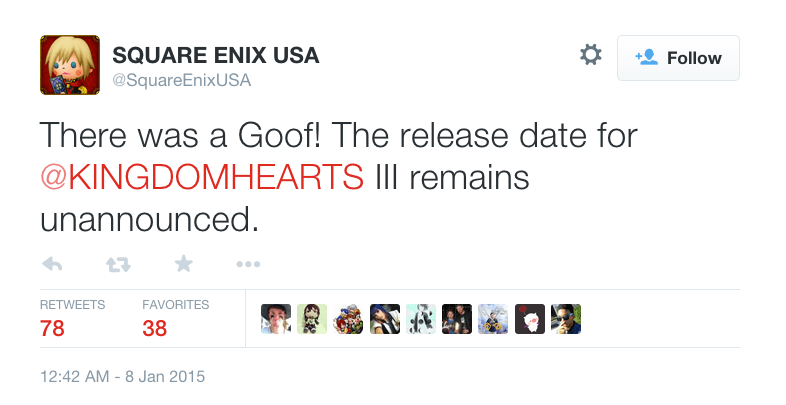Retweet this Square Enix tweet
This screenshot has height=405, width=786.
pos(118,264)
